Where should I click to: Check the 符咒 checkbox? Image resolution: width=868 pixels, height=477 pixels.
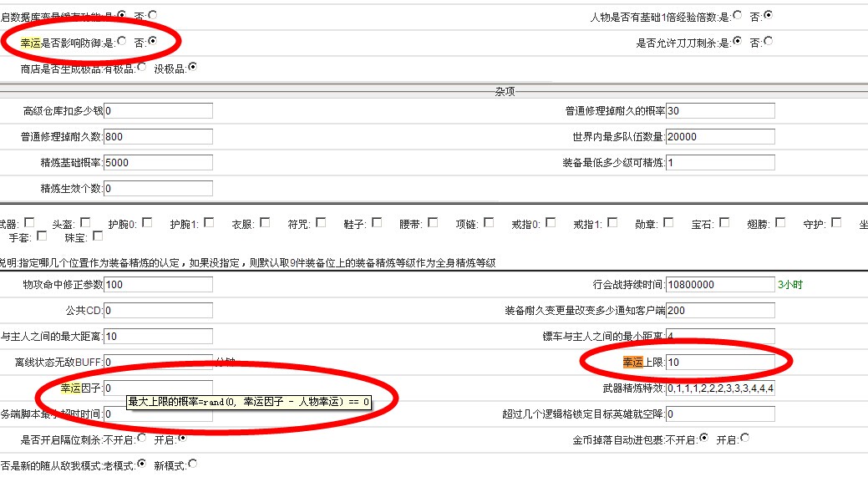pos(321,222)
